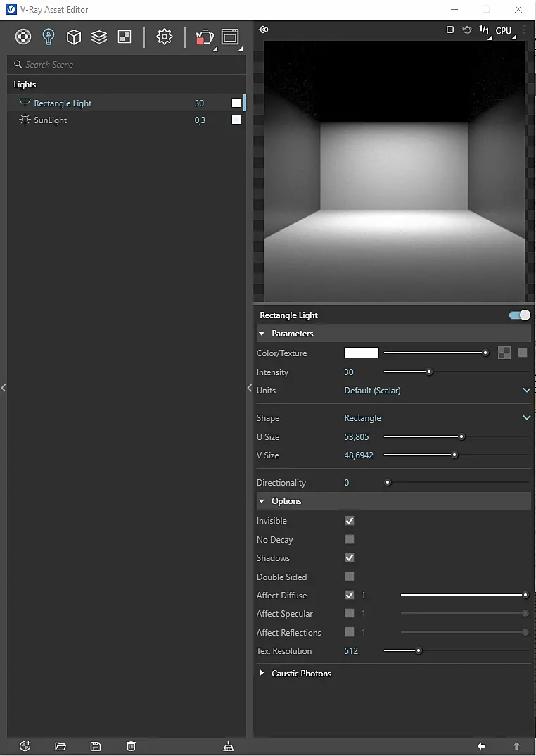Toggle the Affect Diffuse checkbox
Viewport: 536px width, 756px height.
350,595
